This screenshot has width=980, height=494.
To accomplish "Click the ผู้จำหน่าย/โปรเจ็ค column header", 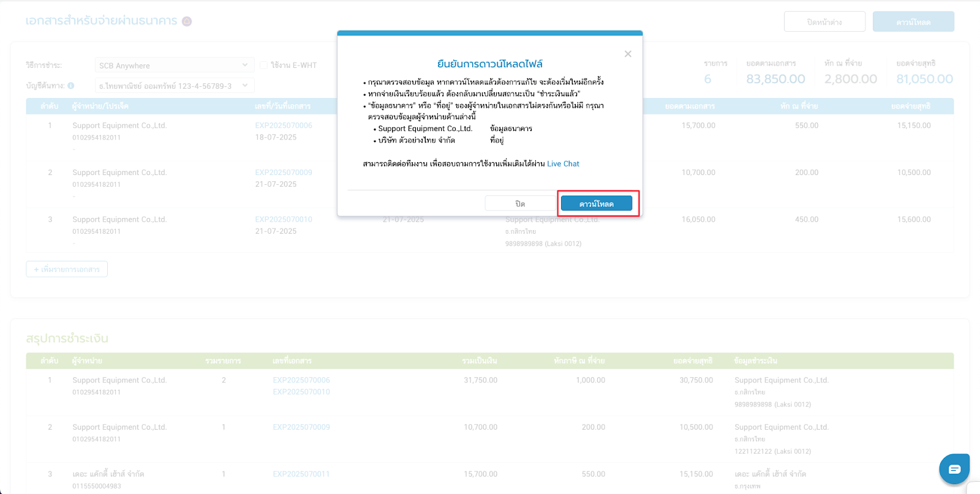I will 100,107.
